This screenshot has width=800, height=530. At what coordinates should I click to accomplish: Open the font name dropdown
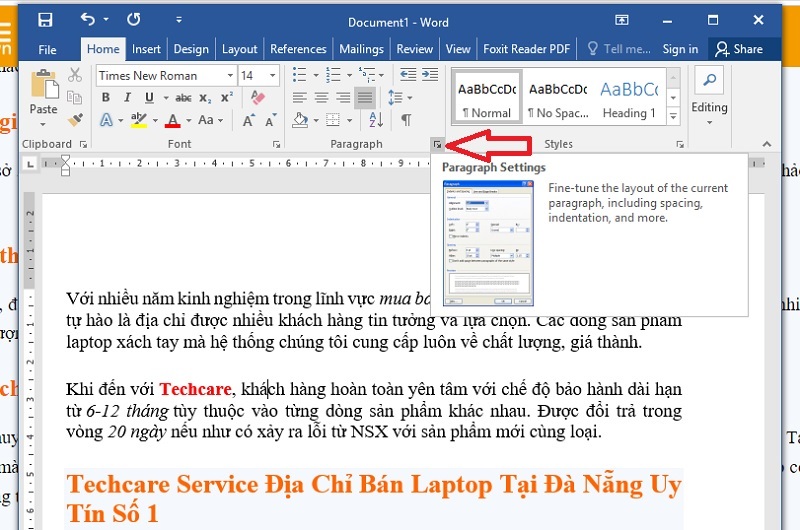point(230,76)
